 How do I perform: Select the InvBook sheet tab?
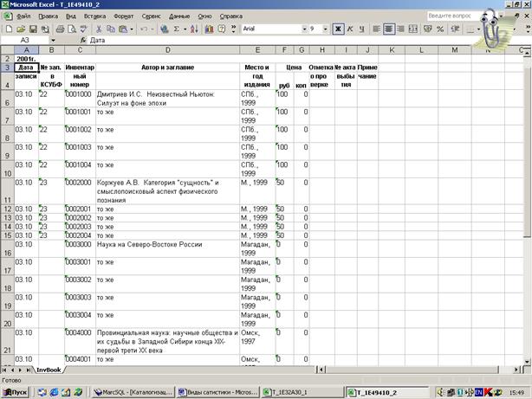coord(49,369)
